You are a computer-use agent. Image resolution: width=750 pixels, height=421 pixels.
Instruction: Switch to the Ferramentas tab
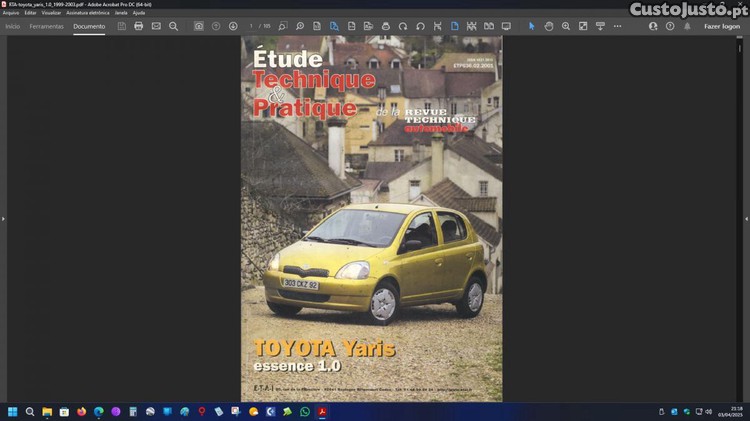pyautogui.click(x=46, y=26)
